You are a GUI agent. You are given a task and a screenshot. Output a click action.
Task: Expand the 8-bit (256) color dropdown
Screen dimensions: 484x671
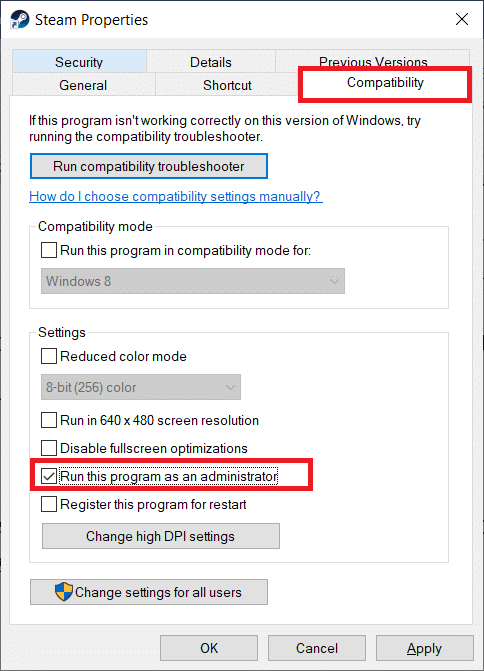(x=141, y=387)
